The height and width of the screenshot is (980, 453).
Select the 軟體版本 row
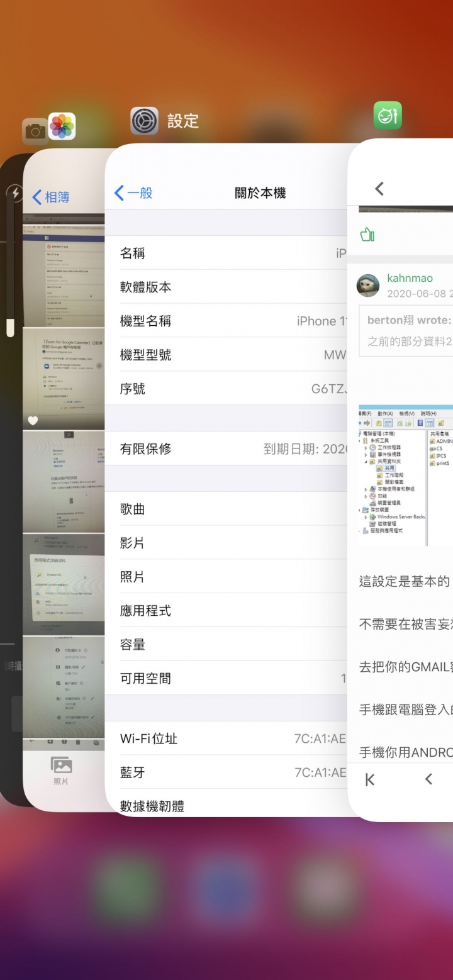click(x=226, y=287)
